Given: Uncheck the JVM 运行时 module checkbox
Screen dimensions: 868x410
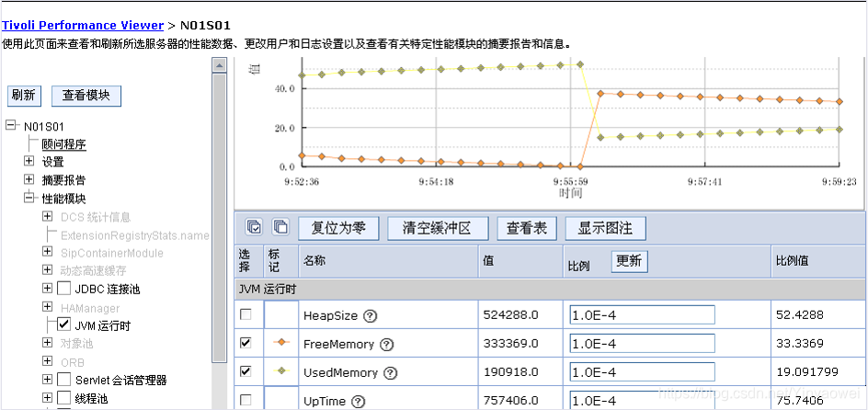Looking at the screenshot, I should 64,325.
